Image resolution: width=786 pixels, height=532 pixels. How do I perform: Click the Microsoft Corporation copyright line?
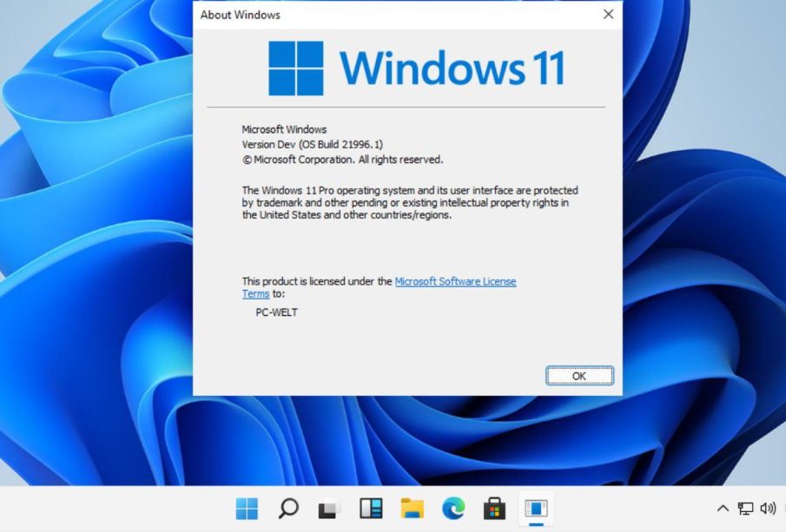pyautogui.click(x=342, y=160)
